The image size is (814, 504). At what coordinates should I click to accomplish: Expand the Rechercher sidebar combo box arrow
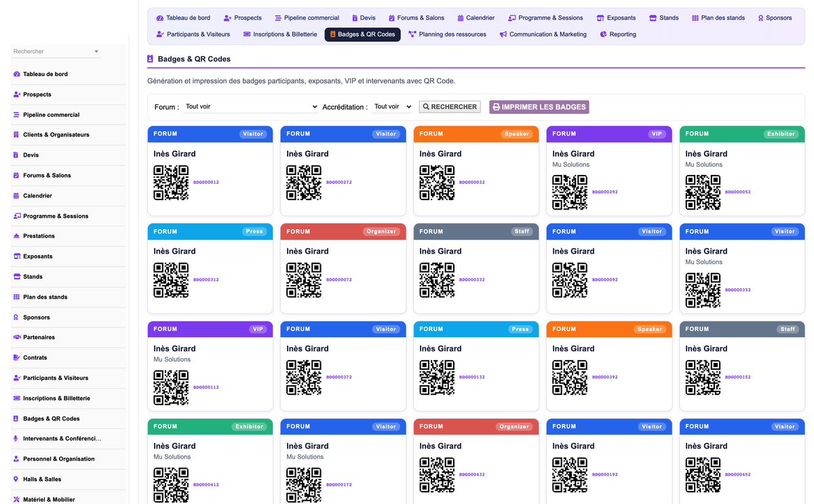tap(96, 52)
